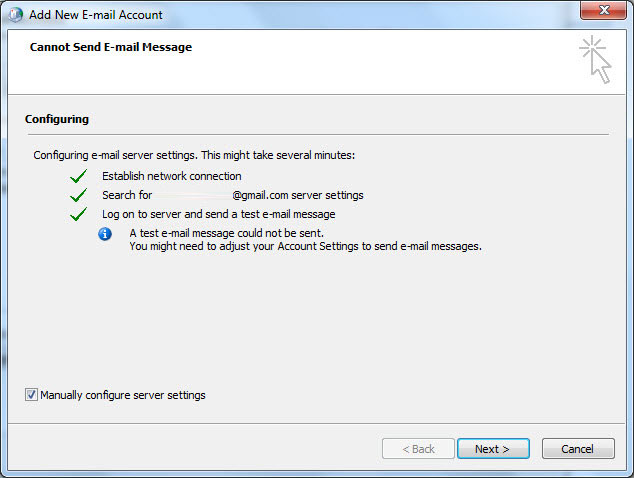Click Log on to server step text
The width and height of the screenshot is (634, 478).
coord(218,214)
